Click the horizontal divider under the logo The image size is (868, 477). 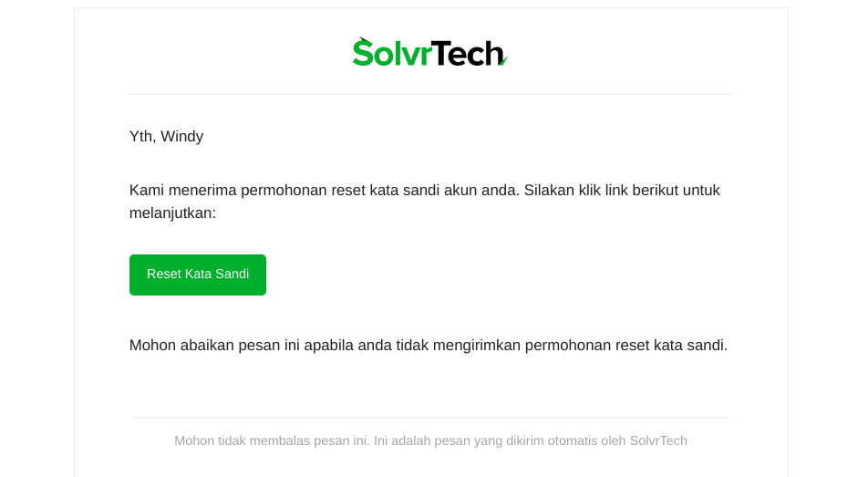pyautogui.click(x=430, y=94)
